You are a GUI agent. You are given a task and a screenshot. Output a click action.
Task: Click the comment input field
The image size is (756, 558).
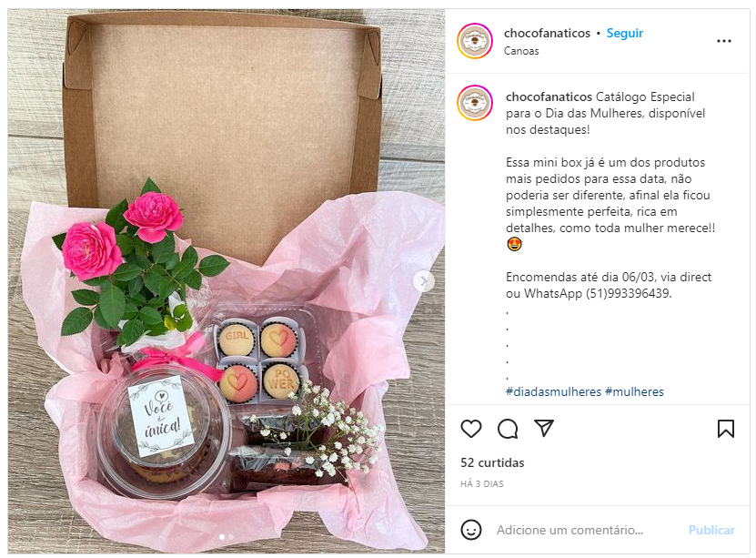click(589, 530)
